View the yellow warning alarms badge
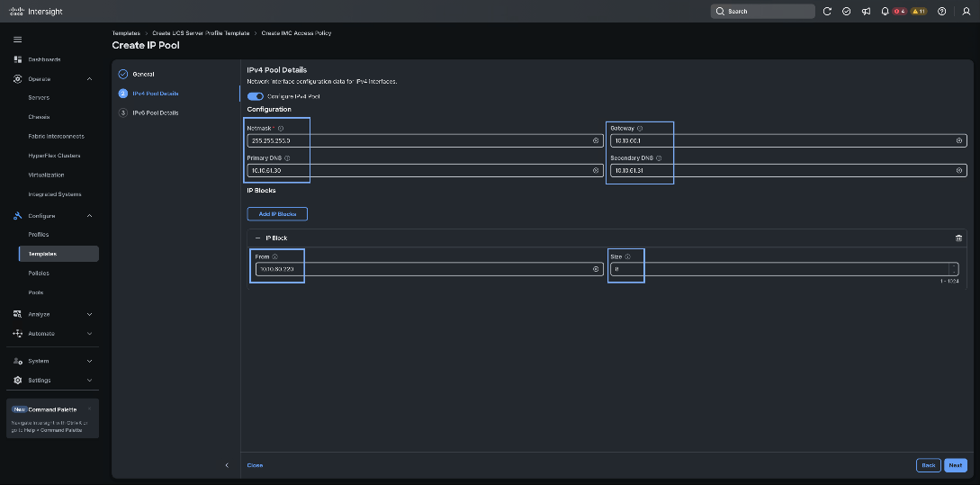Screen dimensions: 980x485 click(x=919, y=12)
